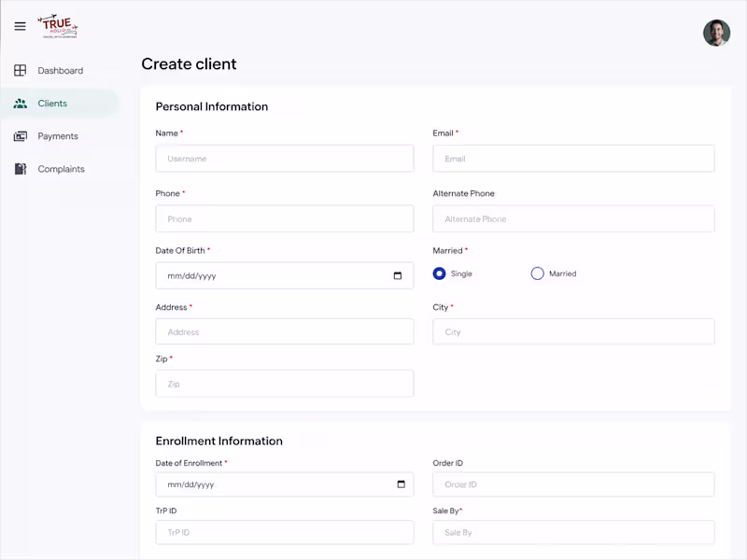Focus the Order ID field
The width and height of the screenshot is (747, 560).
coord(573,484)
